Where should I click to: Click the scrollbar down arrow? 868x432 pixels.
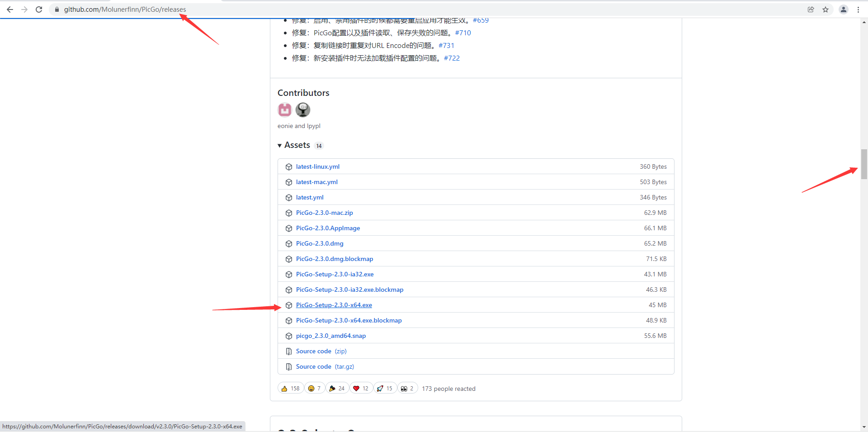864,427
